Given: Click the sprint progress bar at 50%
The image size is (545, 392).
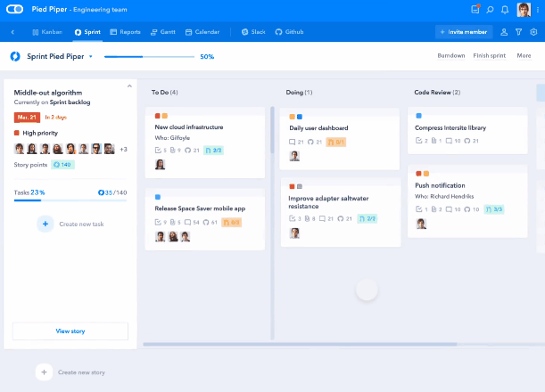Looking at the screenshot, I should pos(148,56).
